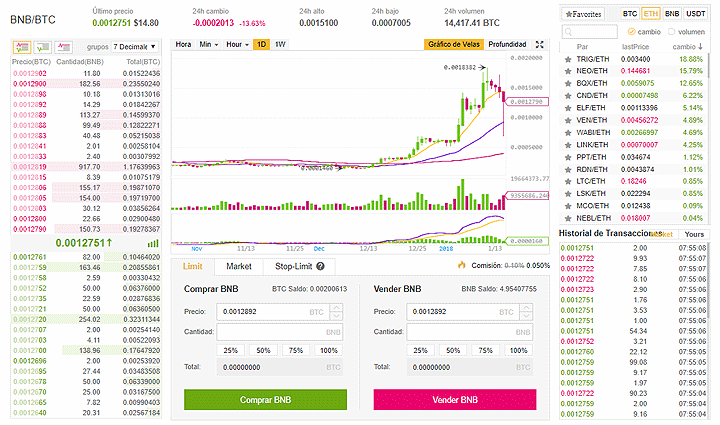Select the cambio radio option
The height and width of the screenshot is (425, 720).
(x=631, y=32)
